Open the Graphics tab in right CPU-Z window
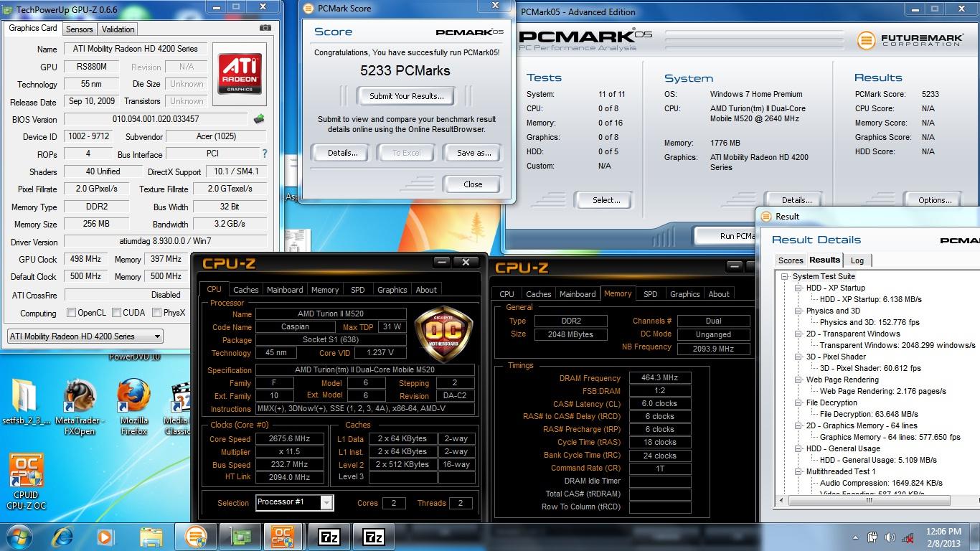The image size is (980, 551). pyautogui.click(x=684, y=294)
